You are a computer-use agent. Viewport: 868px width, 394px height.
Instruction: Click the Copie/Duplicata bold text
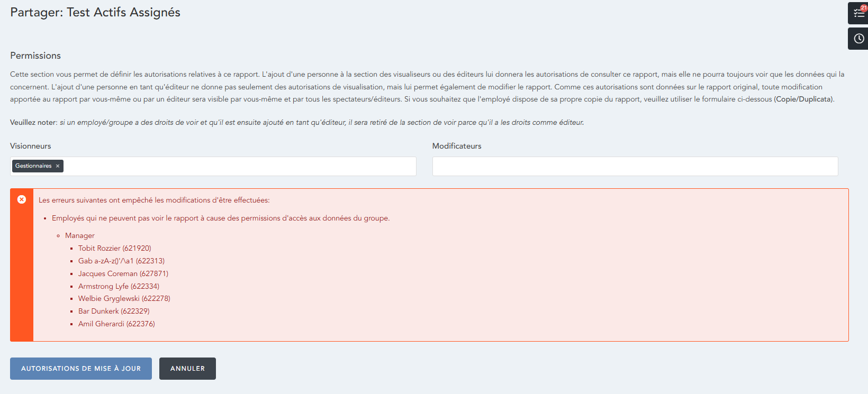pyautogui.click(x=803, y=99)
